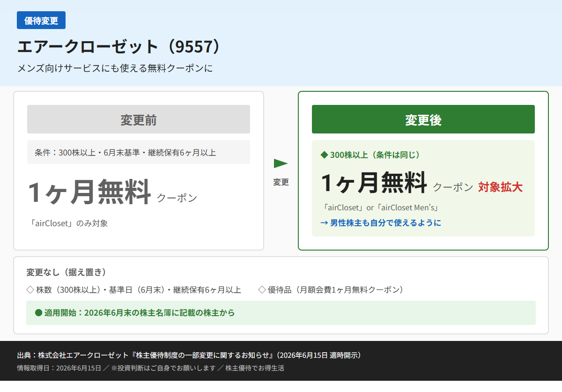The width and height of the screenshot is (562, 392).
Task: Click the condition text 条件:300株以上・6月末基準
Action: [125, 152]
